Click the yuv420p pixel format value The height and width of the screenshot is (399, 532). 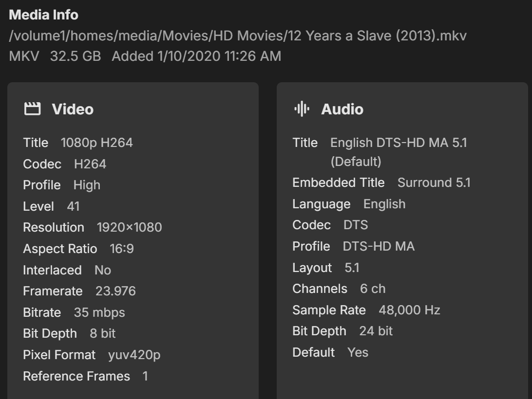point(134,355)
